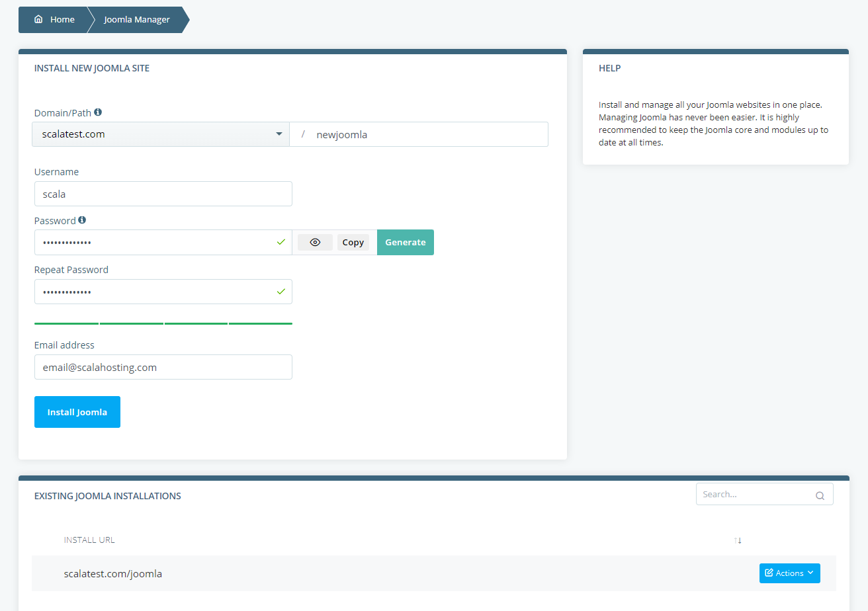Click the Password input field

pyautogui.click(x=163, y=242)
